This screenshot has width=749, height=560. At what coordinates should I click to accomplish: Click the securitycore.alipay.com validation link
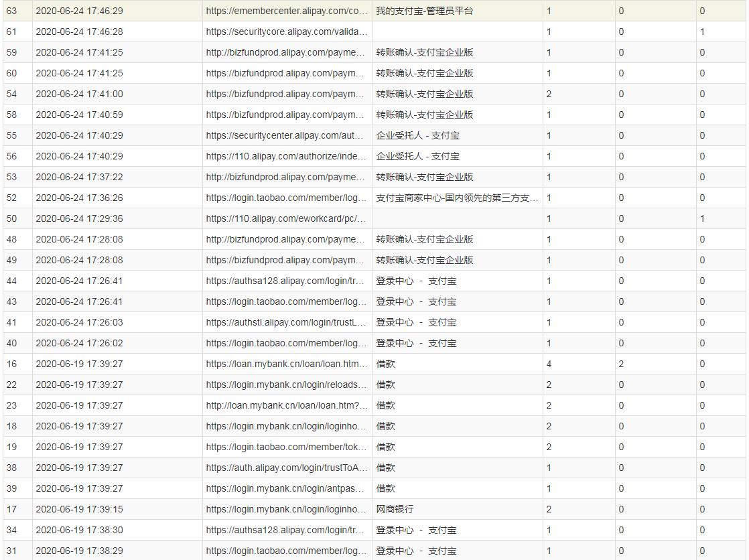click(x=285, y=31)
